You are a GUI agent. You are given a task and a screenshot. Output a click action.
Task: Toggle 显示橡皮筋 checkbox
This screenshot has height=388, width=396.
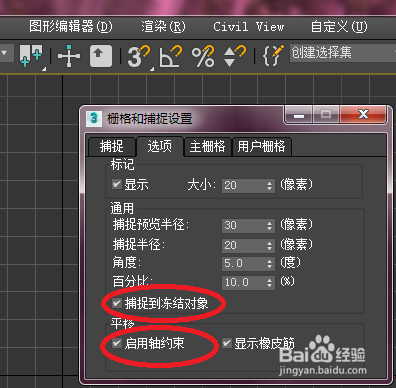coord(227,343)
